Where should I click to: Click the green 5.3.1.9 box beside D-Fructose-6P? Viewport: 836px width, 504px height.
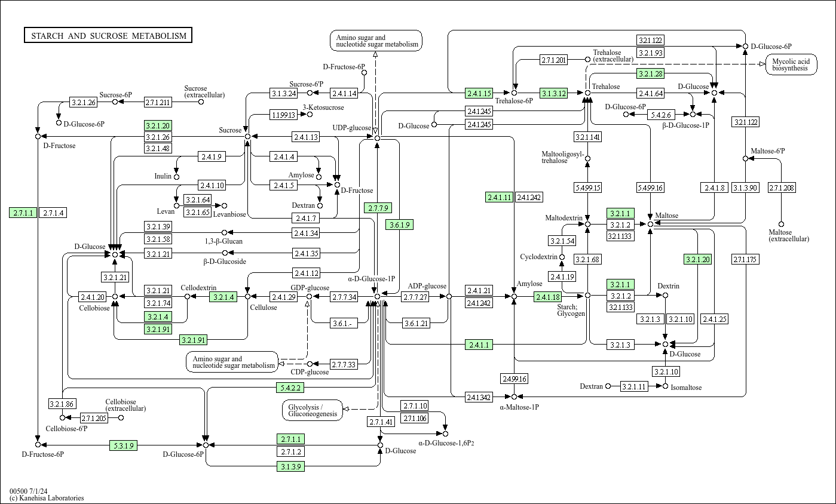(123, 445)
